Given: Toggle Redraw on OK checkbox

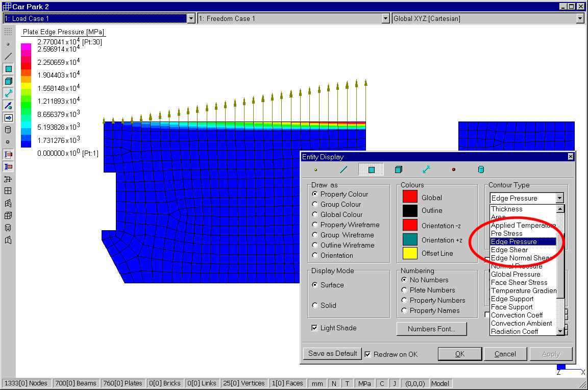Looking at the screenshot, I should [368, 354].
